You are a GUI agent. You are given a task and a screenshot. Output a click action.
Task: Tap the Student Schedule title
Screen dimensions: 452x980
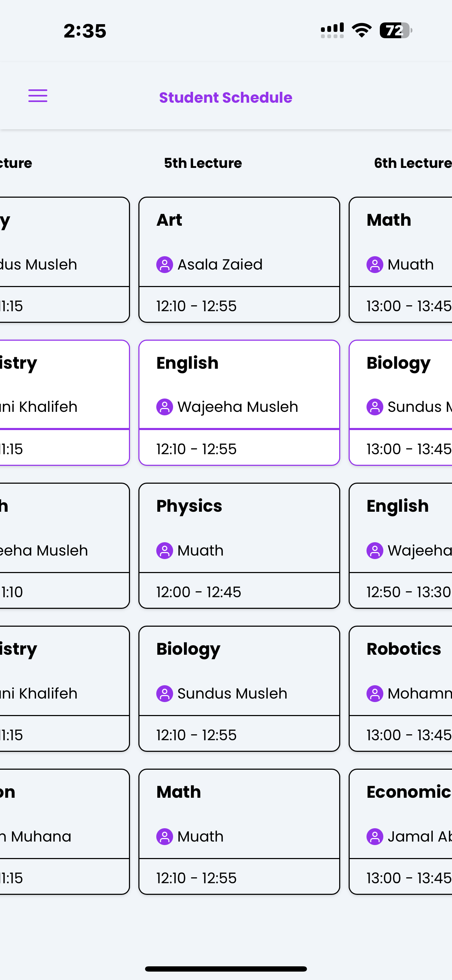(226, 97)
